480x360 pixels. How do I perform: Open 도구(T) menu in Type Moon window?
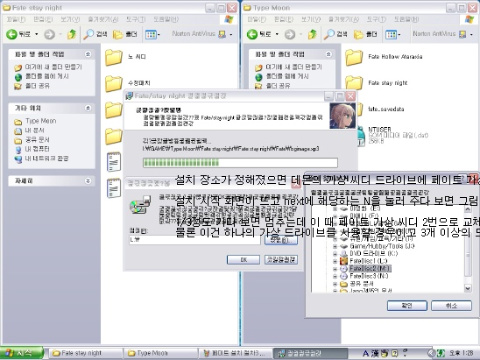(x=376, y=19)
